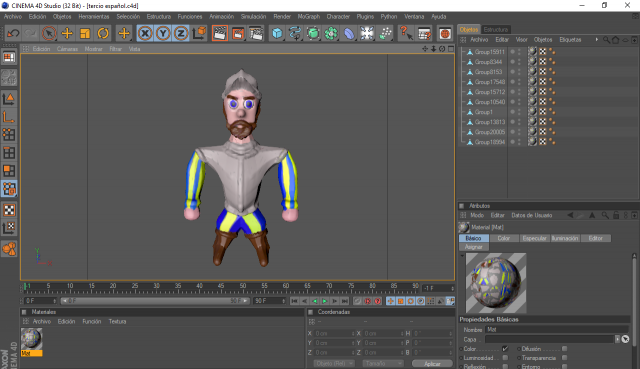640x369 pixels.
Task: Click the Aplicar coordinates button
Action: point(432,363)
